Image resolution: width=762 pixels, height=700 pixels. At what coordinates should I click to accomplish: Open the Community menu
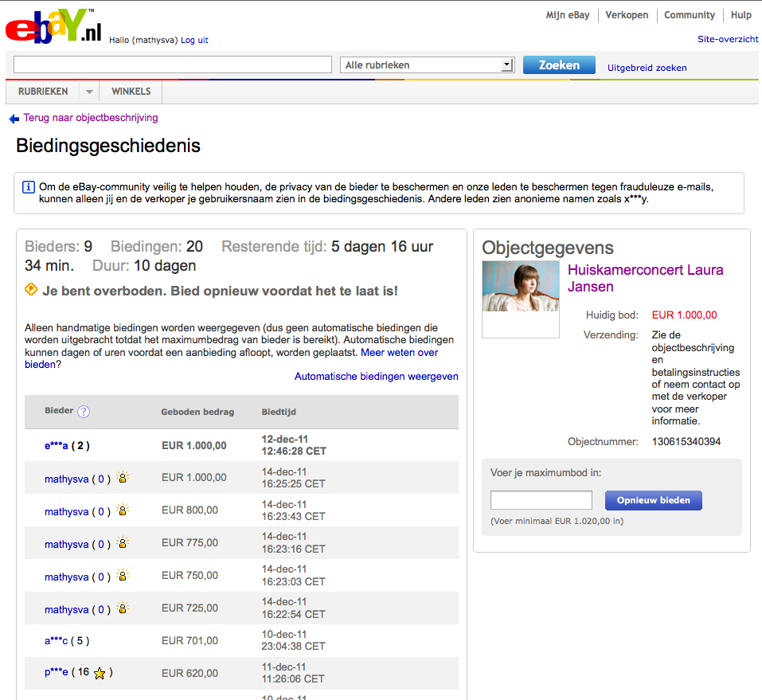click(689, 15)
